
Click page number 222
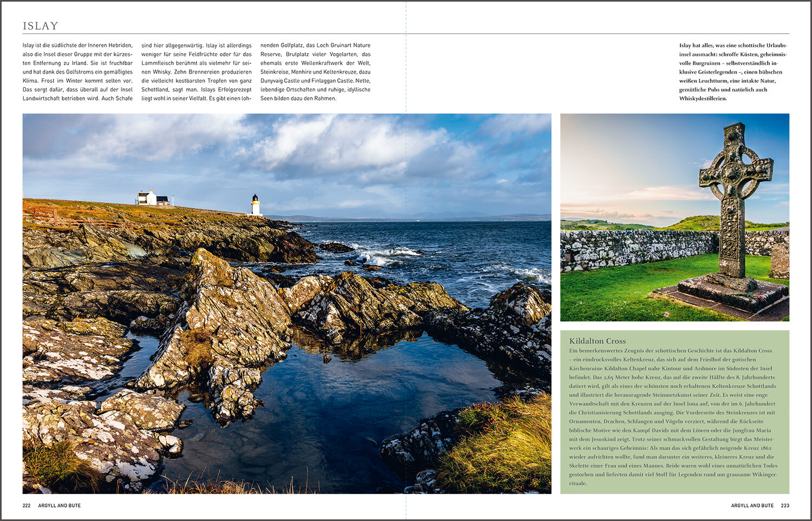pyautogui.click(x=27, y=505)
